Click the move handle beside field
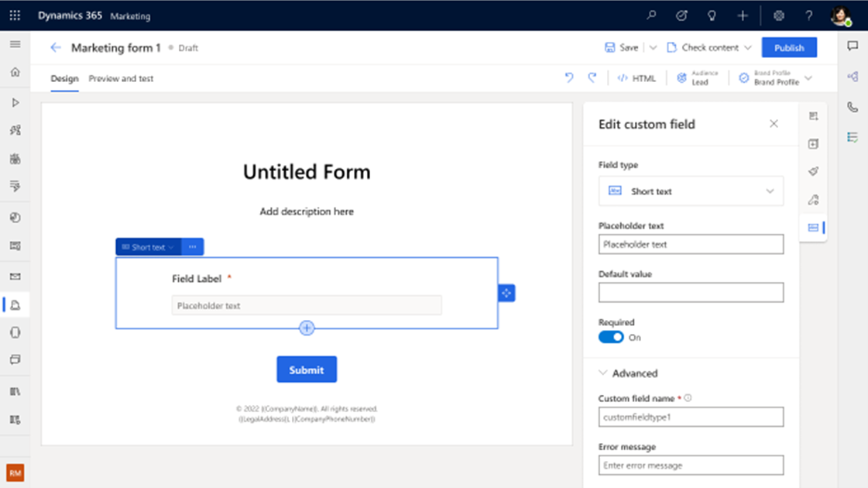The width and height of the screenshot is (868, 488). 506,293
